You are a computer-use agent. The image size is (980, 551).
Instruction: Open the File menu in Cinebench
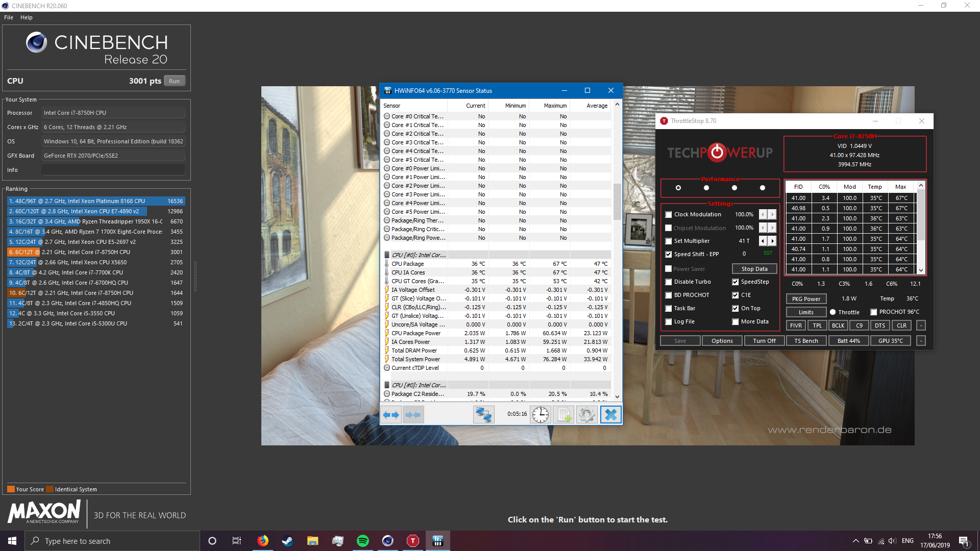pyautogui.click(x=9, y=17)
